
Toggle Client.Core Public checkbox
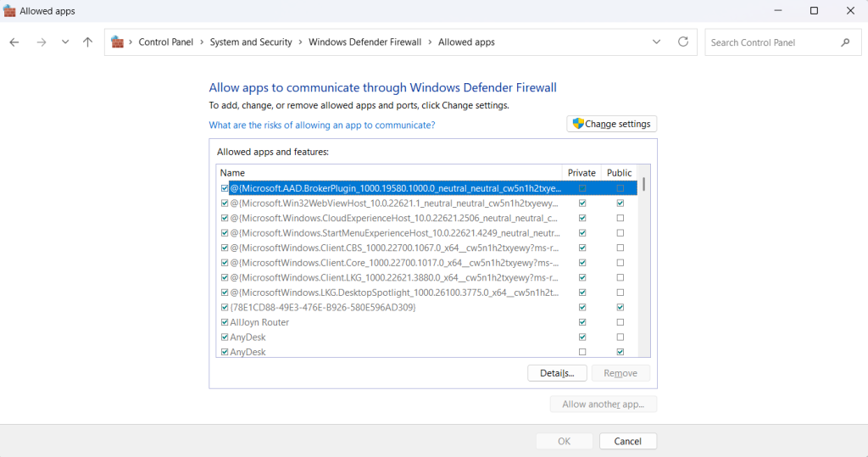coord(620,263)
